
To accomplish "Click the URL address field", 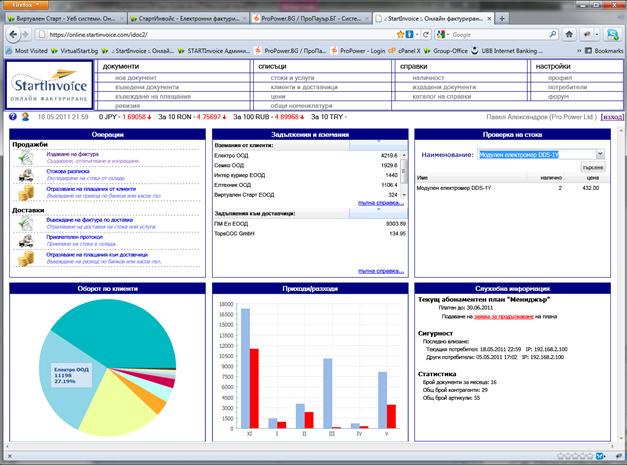I will [221, 35].
